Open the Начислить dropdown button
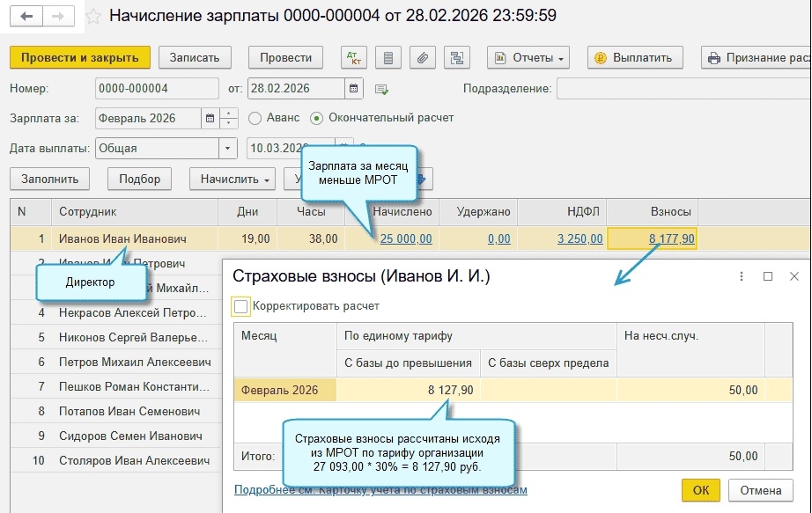 point(233,179)
